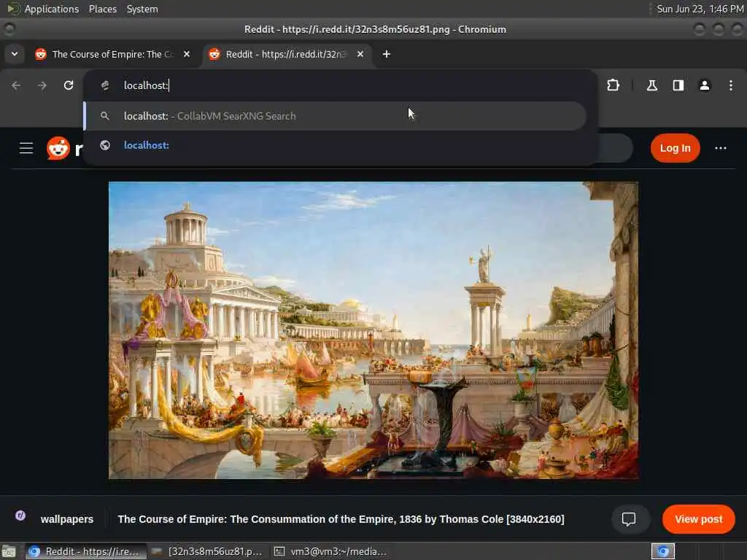Viewport: 747px width, 560px height.
Task: Open Chrome Labs flask icon
Action: point(651,85)
